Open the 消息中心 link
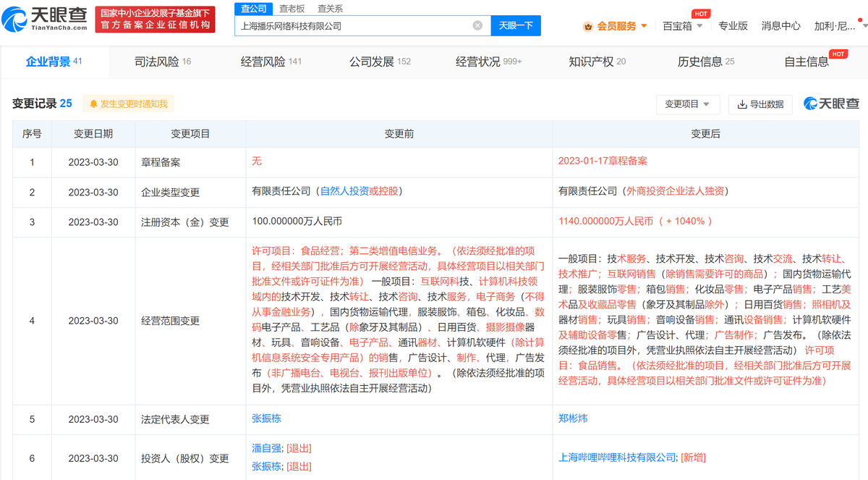Screen dimensions: 868x480 pyautogui.click(x=780, y=26)
